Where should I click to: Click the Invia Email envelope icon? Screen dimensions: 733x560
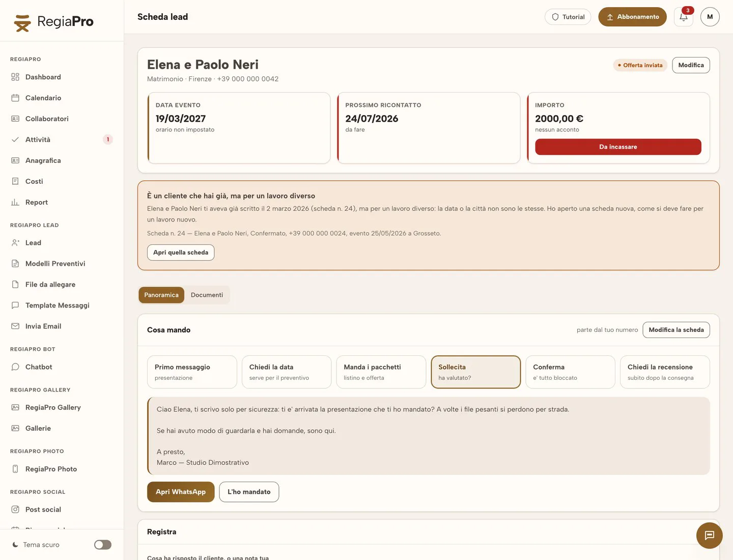coord(15,326)
